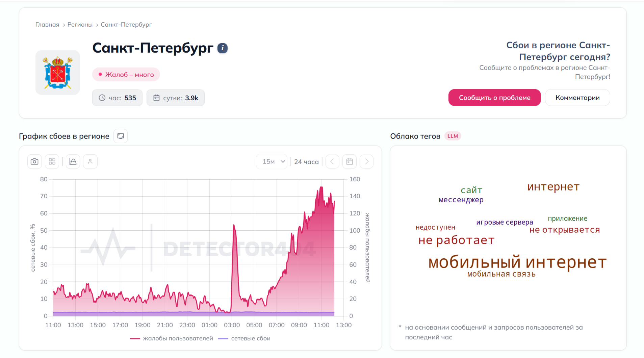This screenshot has height=358, width=644.
Task: Toggle сетевые сбои legend series
Action: point(244,338)
